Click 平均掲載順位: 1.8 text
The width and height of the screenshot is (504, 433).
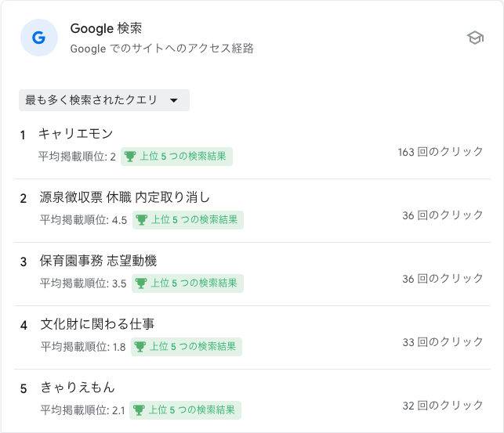tap(83, 347)
